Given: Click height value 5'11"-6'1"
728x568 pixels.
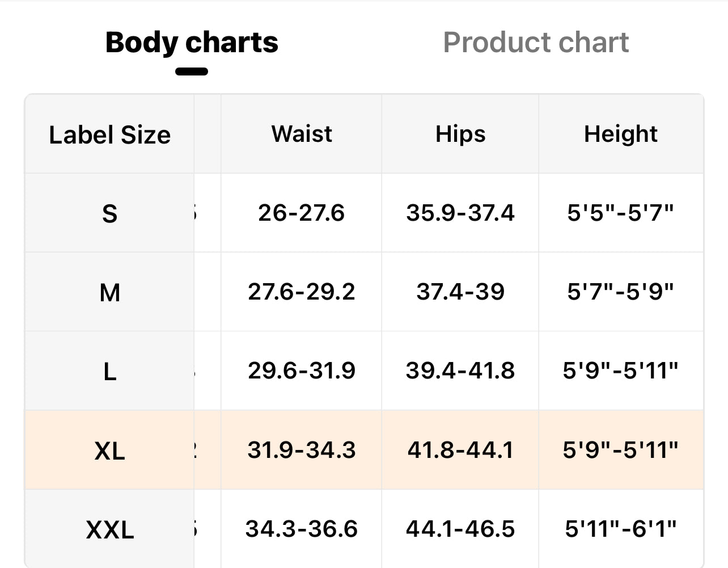Looking at the screenshot, I should (x=621, y=529).
